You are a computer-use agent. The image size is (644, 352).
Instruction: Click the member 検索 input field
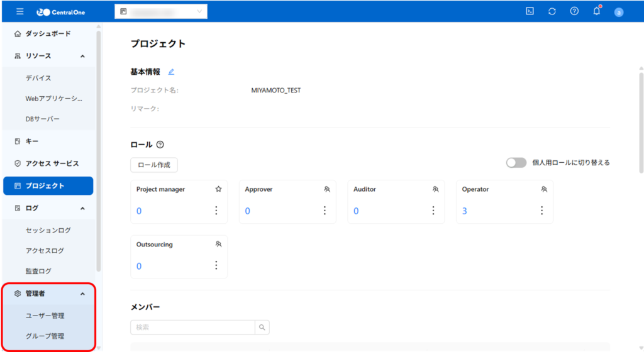[x=192, y=327]
